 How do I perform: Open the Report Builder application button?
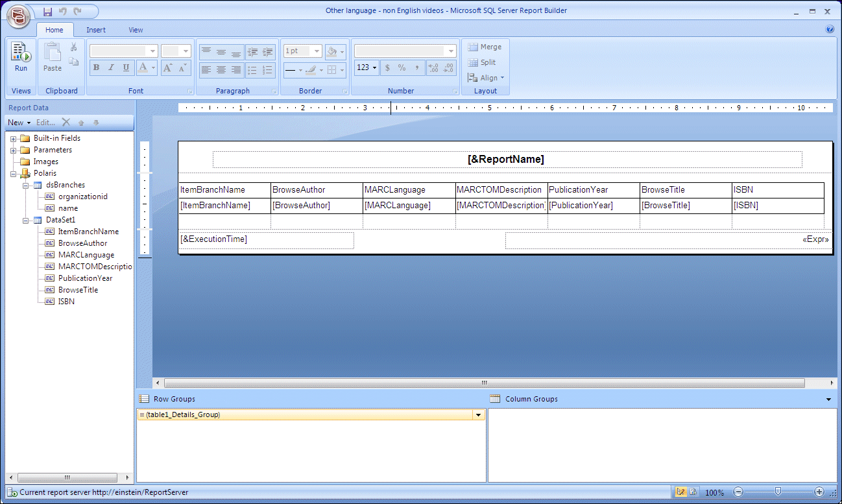[x=18, y=14]
